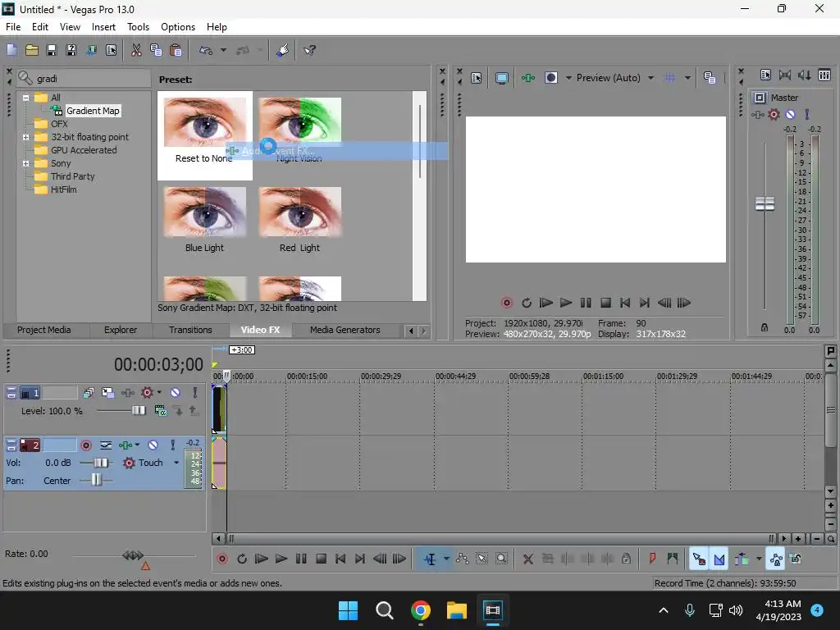Open track 1 Track FX icon

pos(127,393)
